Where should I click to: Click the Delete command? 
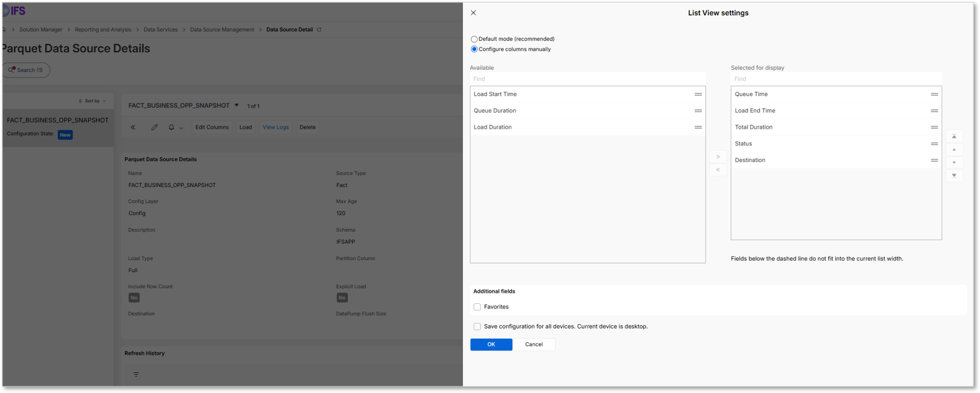pyautogui.click(x=308, y=128)
